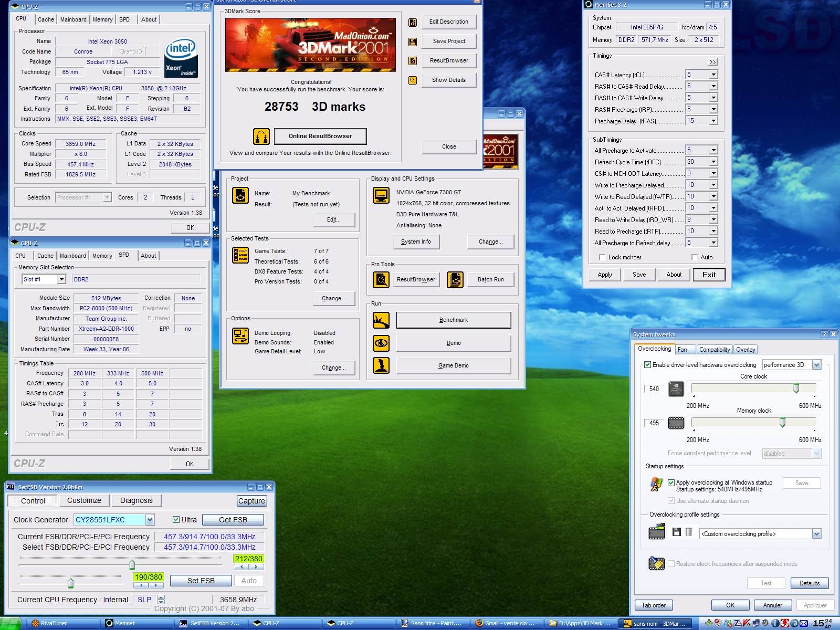840x630 pixels.
Task: Click the Options section icon in 3DMark
Action: (240, 336)
